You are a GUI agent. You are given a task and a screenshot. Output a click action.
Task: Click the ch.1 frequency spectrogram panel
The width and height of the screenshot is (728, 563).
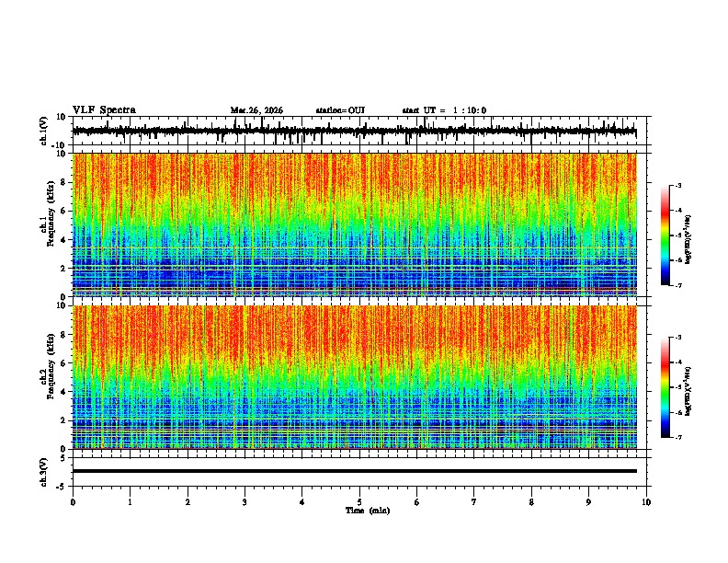(355, 224)
